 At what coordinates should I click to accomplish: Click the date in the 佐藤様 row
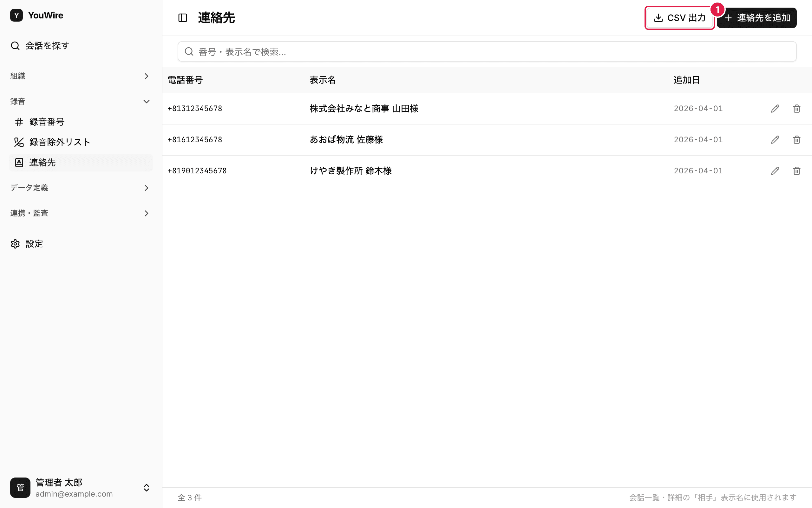click(698, 140)
